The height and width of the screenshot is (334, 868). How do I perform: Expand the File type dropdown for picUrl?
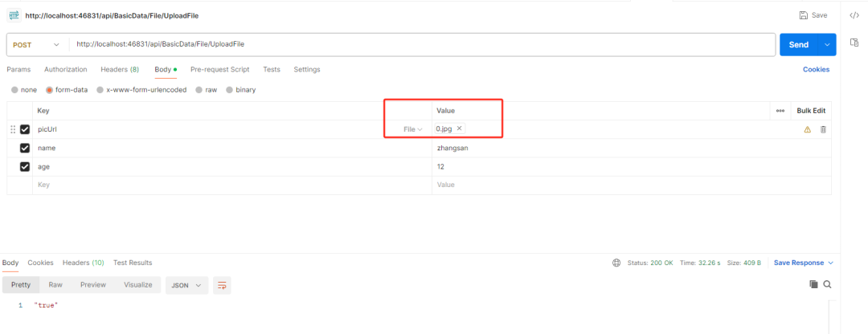coord(413,129)
